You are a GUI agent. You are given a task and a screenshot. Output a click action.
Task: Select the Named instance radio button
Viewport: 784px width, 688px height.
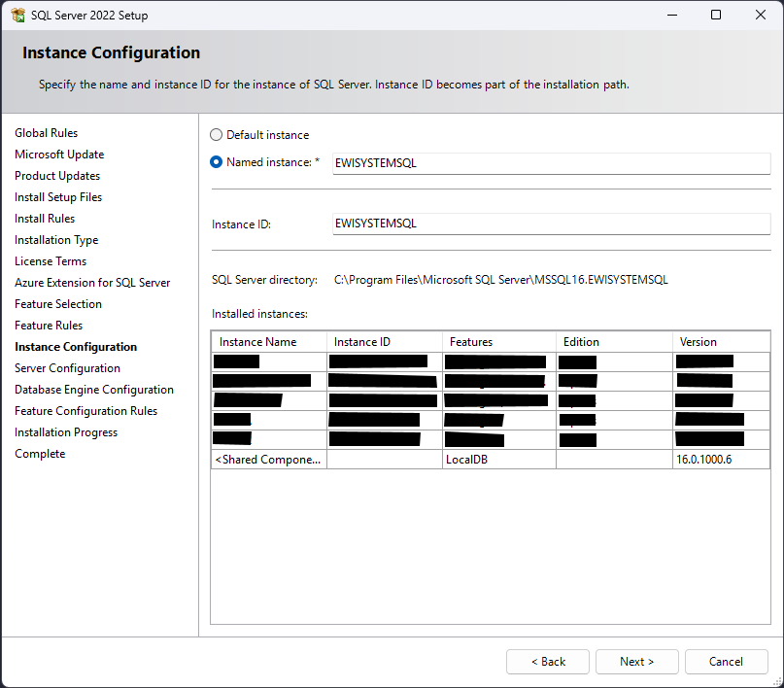(217, 162)
